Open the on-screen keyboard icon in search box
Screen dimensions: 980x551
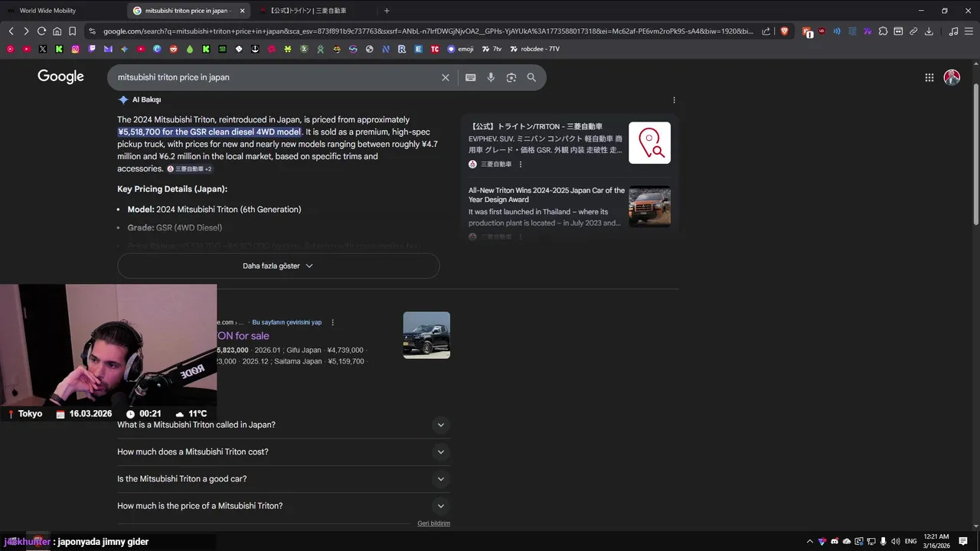coord(470,77)
